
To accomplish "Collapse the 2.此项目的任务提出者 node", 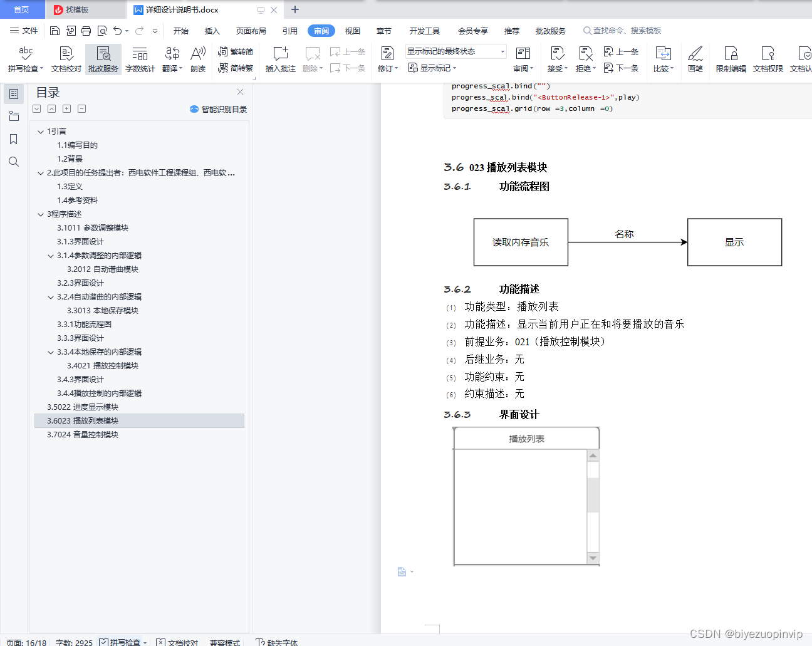I will 41,173.
